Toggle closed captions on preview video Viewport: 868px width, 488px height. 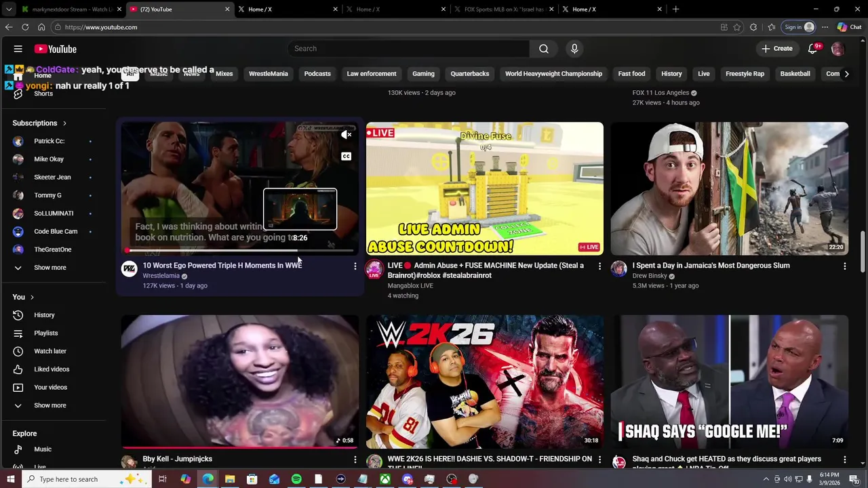pos(346,157)
